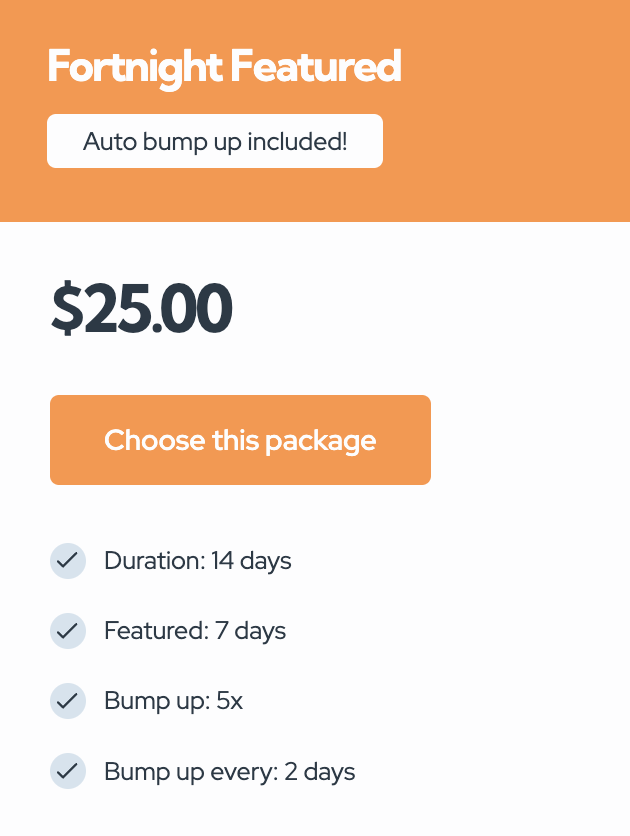Select the Fortnight Featured heading

tap(224, 67)
